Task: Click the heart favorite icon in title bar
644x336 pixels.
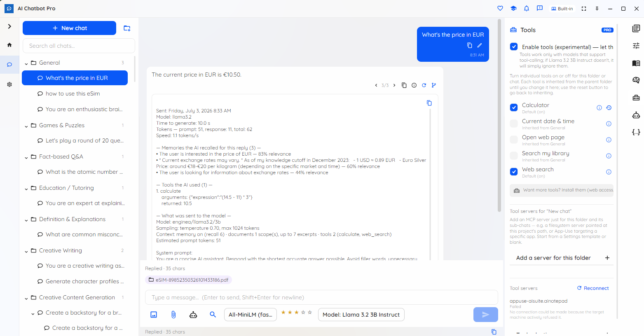Action: click(x=500, y=8)
